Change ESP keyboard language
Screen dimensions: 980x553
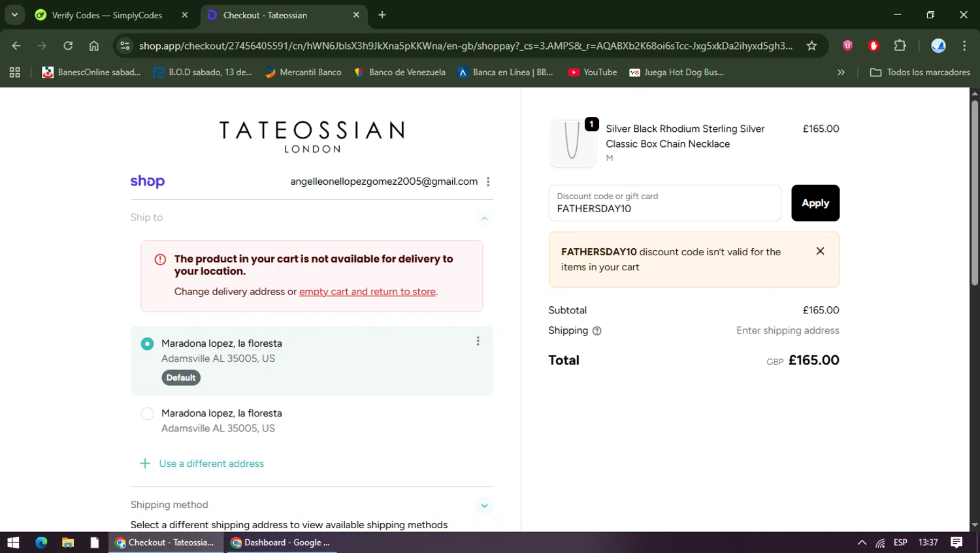coord(900,543)
